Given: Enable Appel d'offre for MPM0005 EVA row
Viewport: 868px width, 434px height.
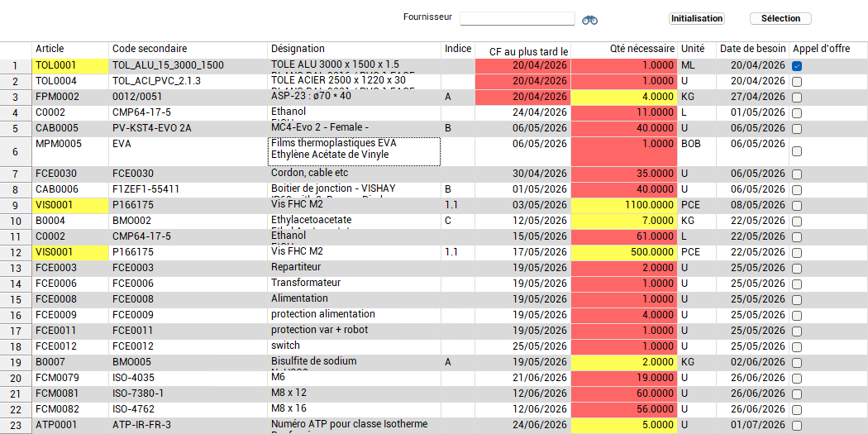Looking at the screenshot, I should pyautogui.click(x=797, y=151).
